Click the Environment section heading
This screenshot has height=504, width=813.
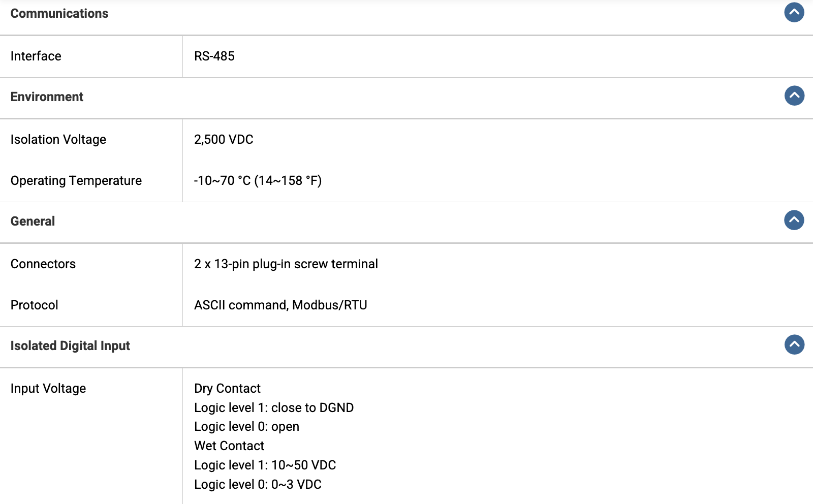point(47,97)
